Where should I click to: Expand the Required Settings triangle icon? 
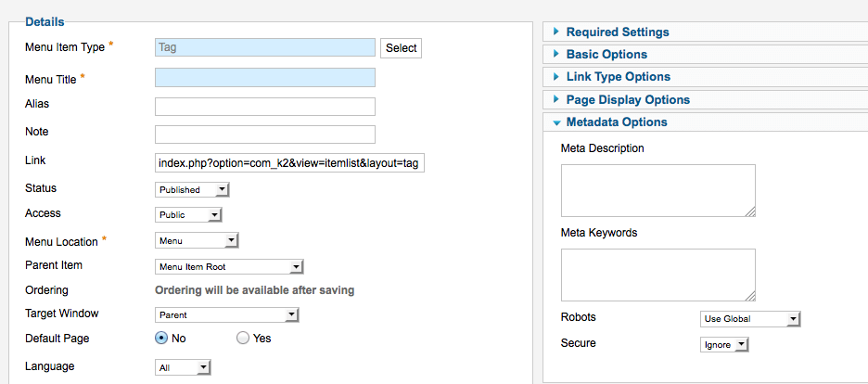click(x=556, y=32)
